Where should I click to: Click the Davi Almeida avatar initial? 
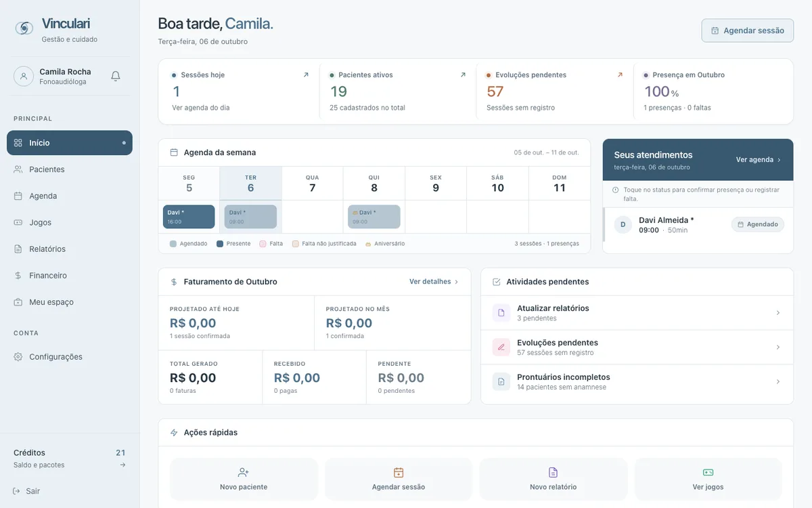[623, 225]
